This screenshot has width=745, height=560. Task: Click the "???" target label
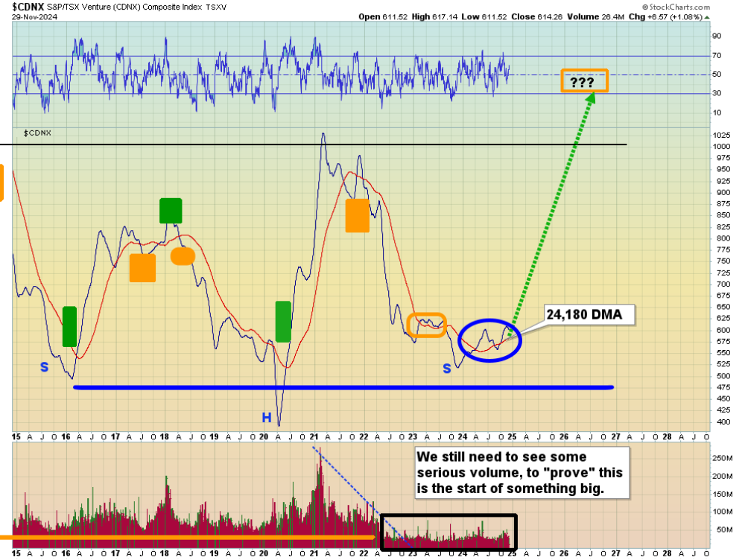coord(582,83)
